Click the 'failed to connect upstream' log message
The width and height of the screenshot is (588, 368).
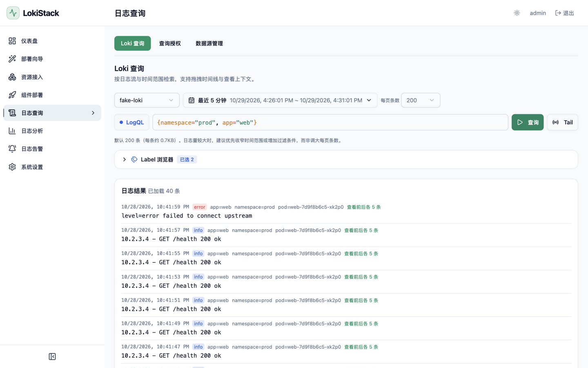point(187,216)
